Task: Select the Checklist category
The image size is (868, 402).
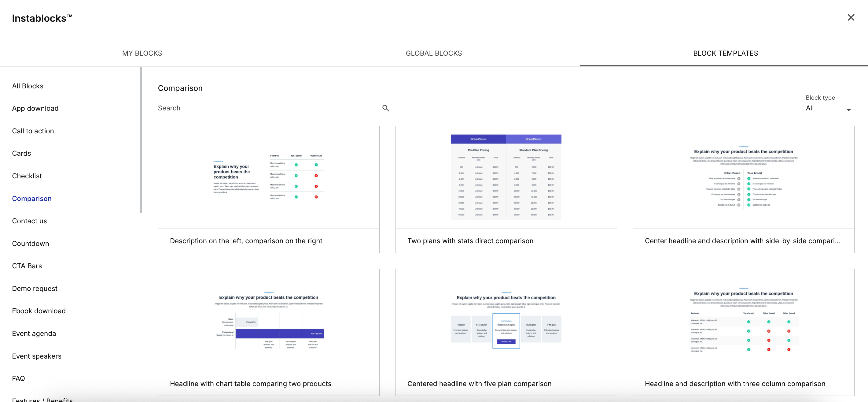Action: 27,176
